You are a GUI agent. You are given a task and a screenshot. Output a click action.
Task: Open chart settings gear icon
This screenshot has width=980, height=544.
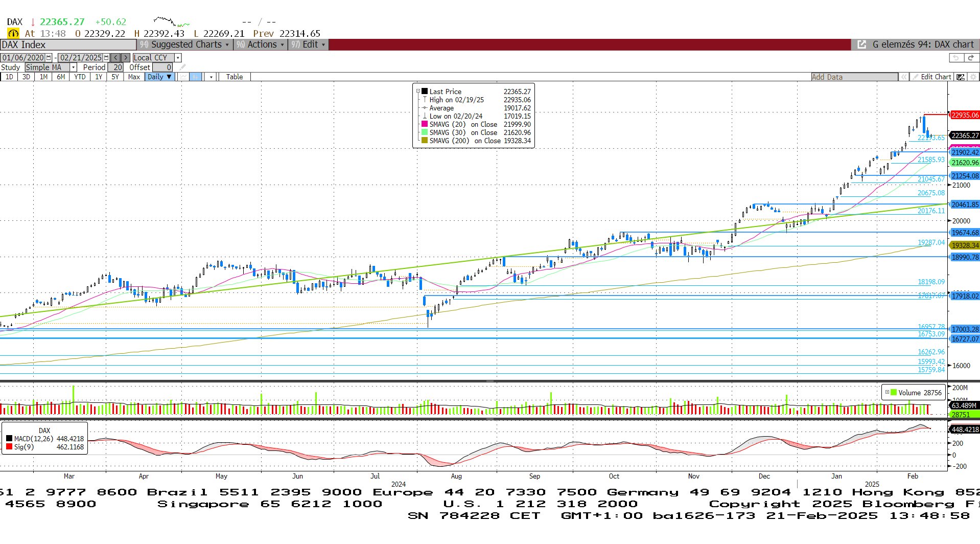click(x=973, y=77)
